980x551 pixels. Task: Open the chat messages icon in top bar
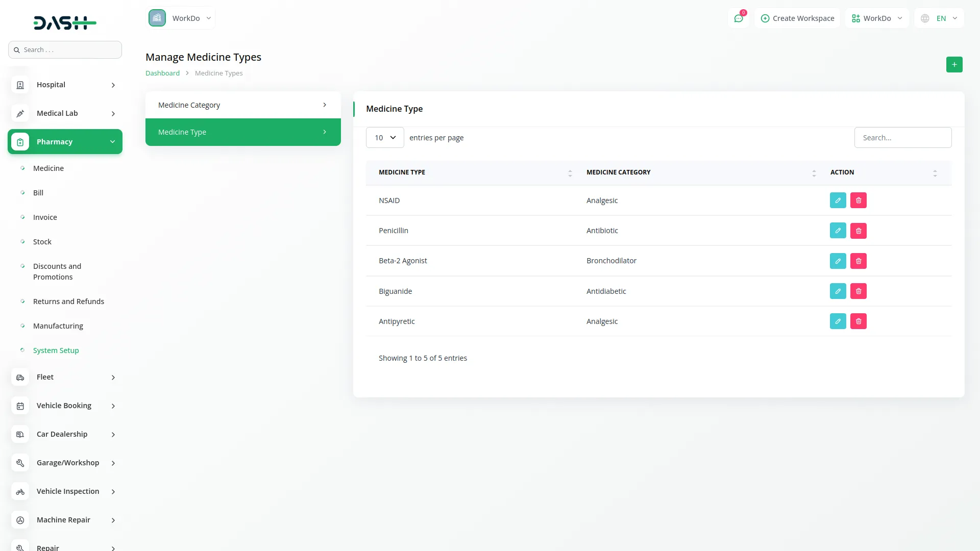[x=739, y=18]
